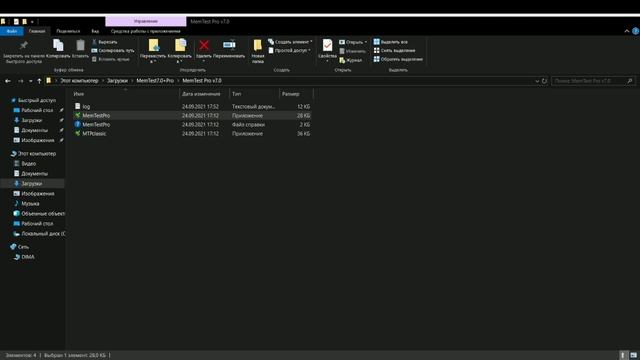
Task: Switch to Поделиться (Share) ribbon tab
Action: [68, 31]
